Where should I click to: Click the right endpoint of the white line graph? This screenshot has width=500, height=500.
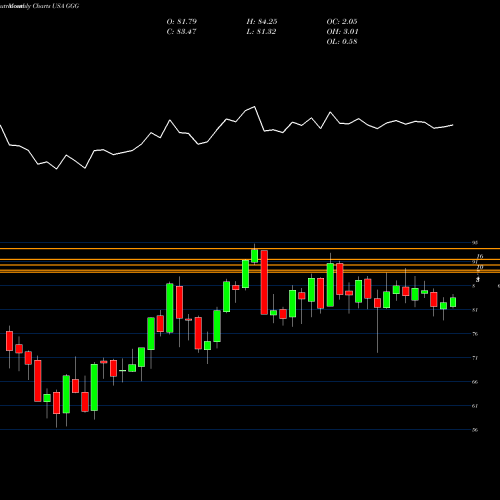pyautogui.click(x=453, y=125)
